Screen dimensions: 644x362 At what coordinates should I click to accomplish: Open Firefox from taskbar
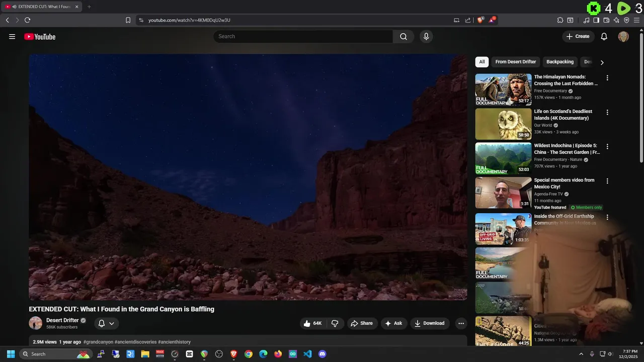coord(278,354)
